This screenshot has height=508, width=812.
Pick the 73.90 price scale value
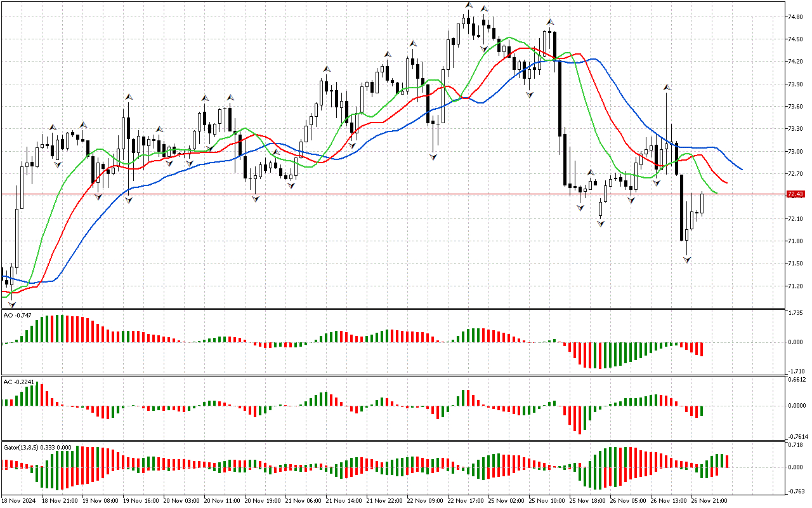pyautogui.click(x=794, y=84)
